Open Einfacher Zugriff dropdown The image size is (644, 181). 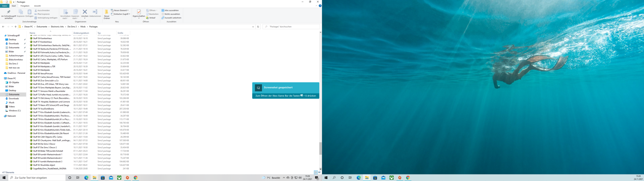121,14
